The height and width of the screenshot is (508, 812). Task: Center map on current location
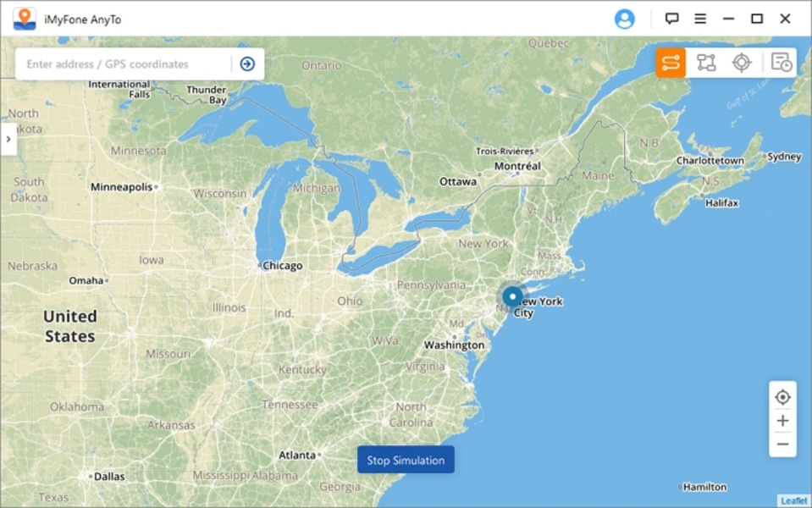pyautogui.click(x=782, y=397)
